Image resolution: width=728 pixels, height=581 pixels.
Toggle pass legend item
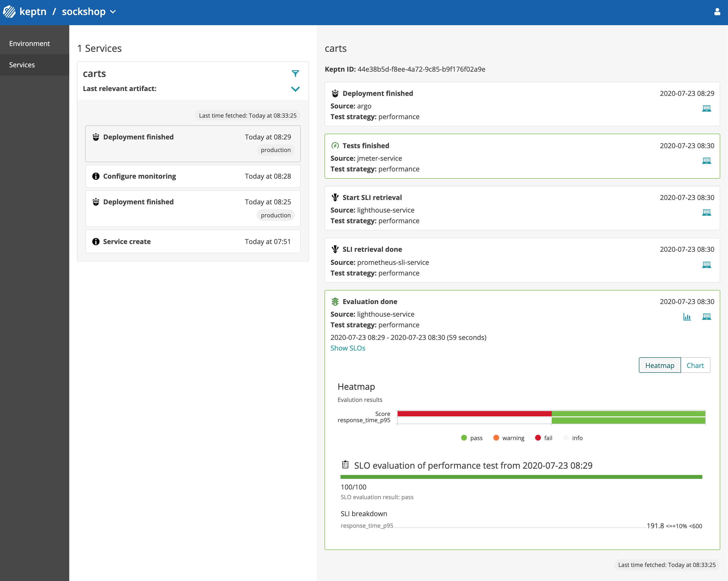click(472, 438)
